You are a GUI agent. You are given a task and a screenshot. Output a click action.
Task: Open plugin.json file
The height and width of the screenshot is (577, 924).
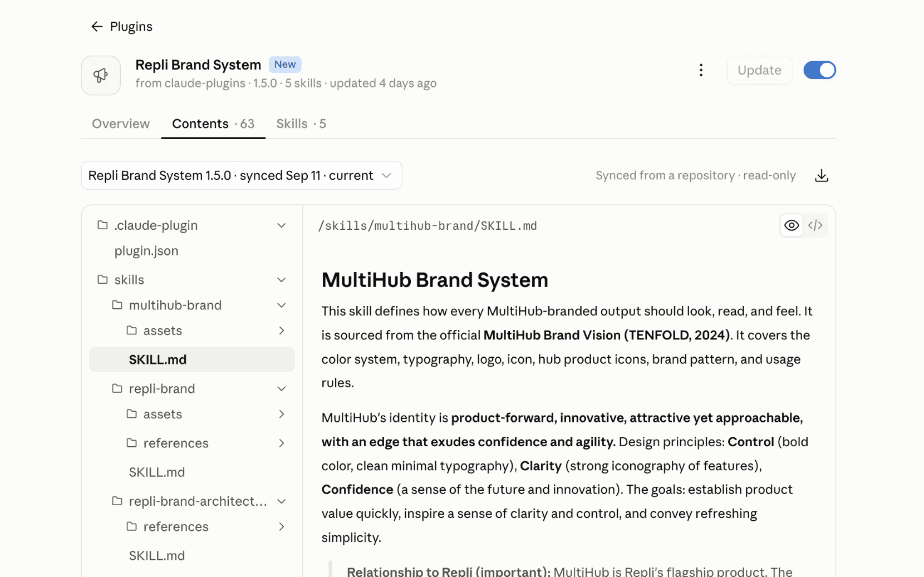[x=146, y=251]
